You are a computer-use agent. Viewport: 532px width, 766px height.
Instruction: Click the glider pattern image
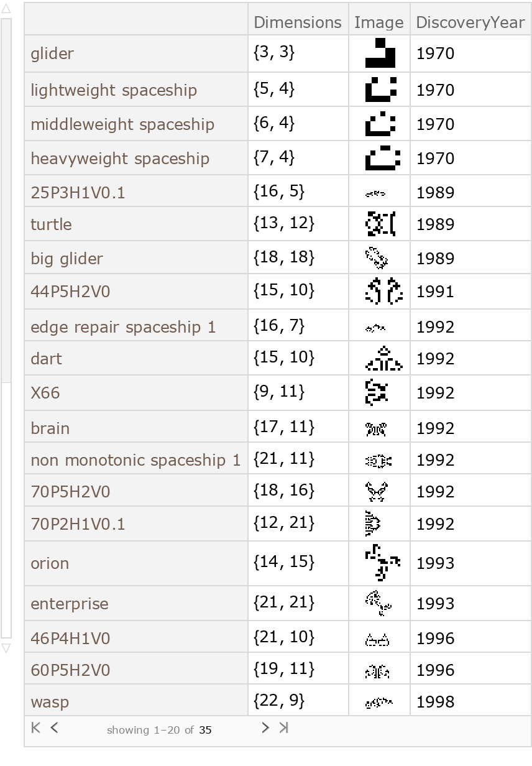[x=379, y=53]
